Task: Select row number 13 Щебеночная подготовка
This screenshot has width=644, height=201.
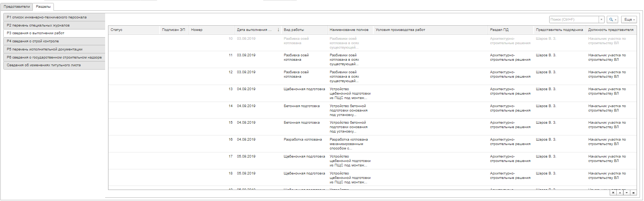Action: pos(304,89)
